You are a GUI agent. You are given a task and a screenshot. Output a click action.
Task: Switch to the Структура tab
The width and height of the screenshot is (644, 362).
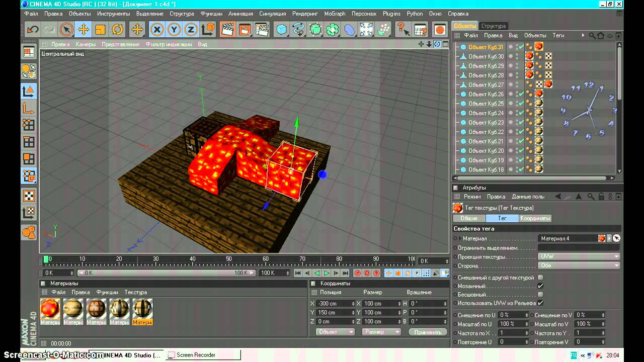point(494,26)
